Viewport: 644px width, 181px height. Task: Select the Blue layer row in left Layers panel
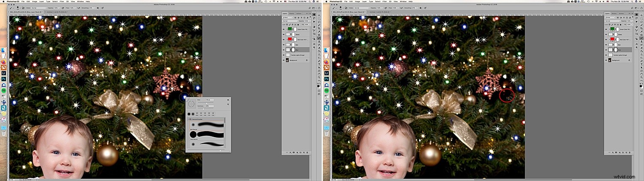(296, 50)
